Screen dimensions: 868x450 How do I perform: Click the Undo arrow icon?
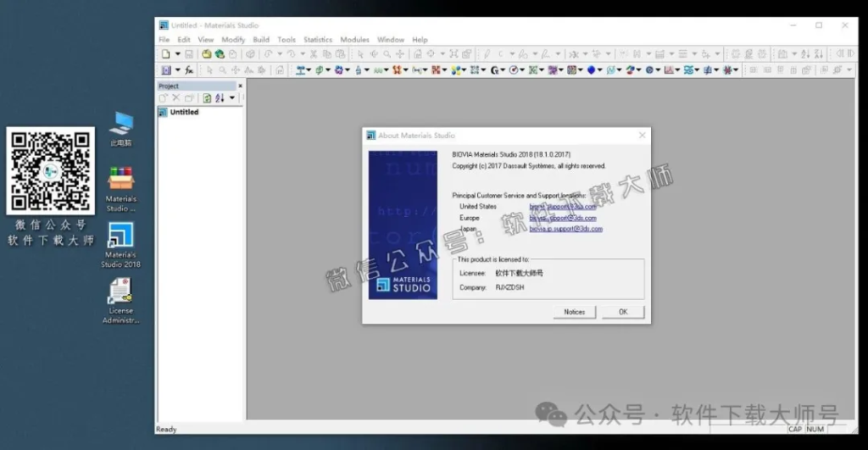268,54
